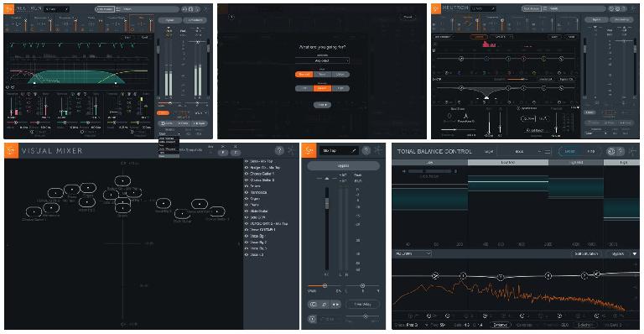Click the pencil icon beside Mix Tap name
Viewport: 644px width, 334px height.
point(353,151)
